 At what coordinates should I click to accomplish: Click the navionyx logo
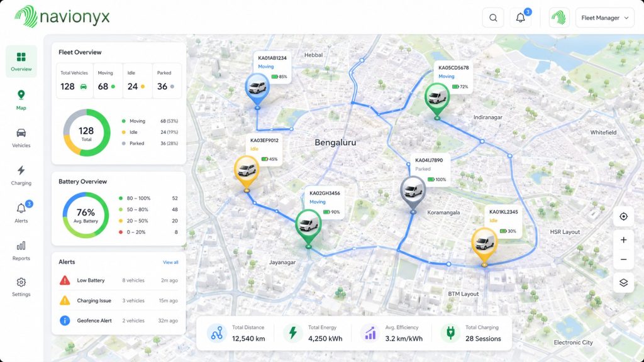[62, 17]
